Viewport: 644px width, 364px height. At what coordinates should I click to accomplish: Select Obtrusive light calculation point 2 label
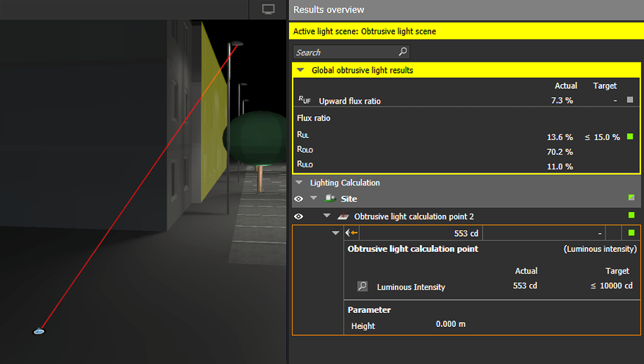click(414, 216)
